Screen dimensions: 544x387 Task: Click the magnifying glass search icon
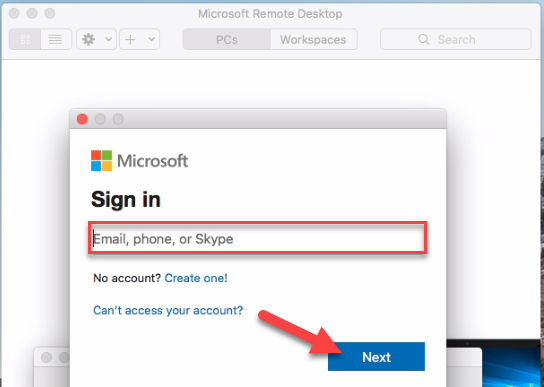tap(424, 39)
